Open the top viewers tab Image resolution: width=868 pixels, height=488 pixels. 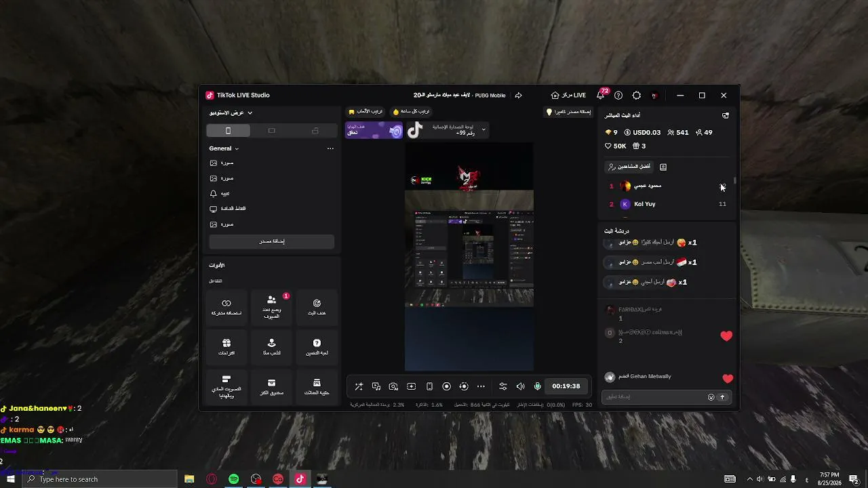pyautogui.click(x=629, y=167)
